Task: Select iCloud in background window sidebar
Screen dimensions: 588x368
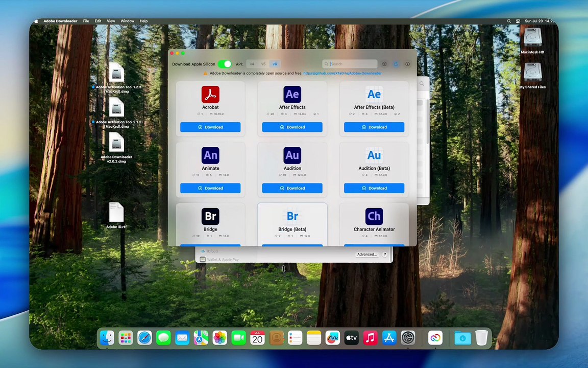Action: (209, 251)
